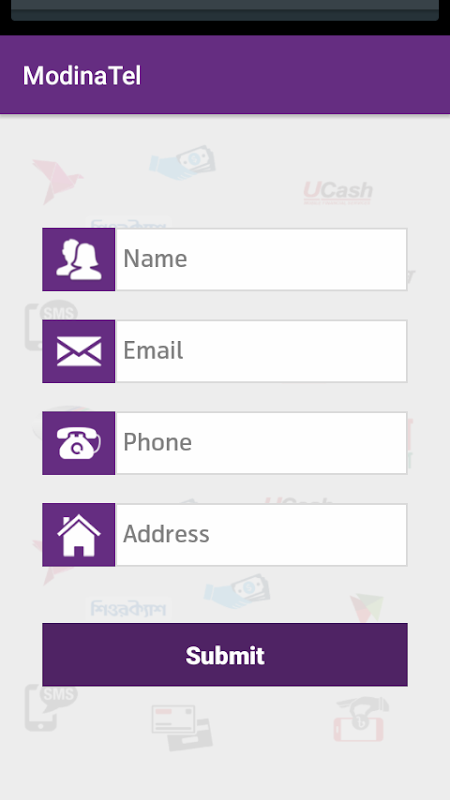Focus the Phone input field
This screenshot has height=800, width=450.
click(261, 443)
